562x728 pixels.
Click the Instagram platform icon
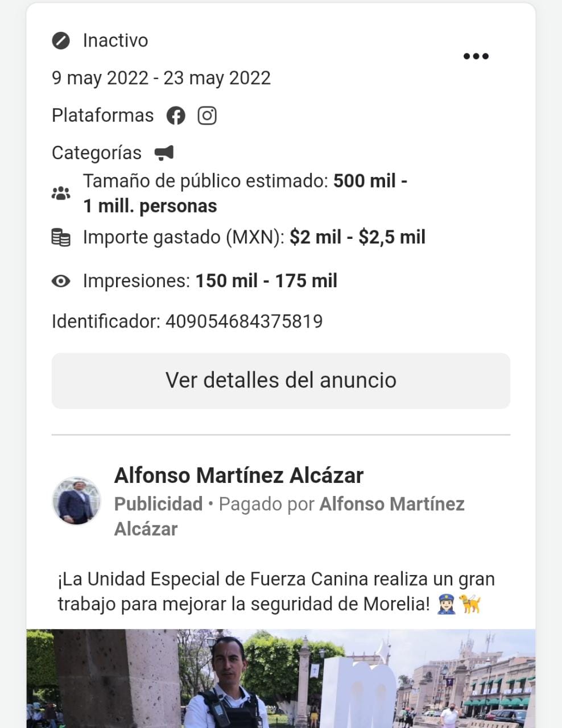click(207, 115)
